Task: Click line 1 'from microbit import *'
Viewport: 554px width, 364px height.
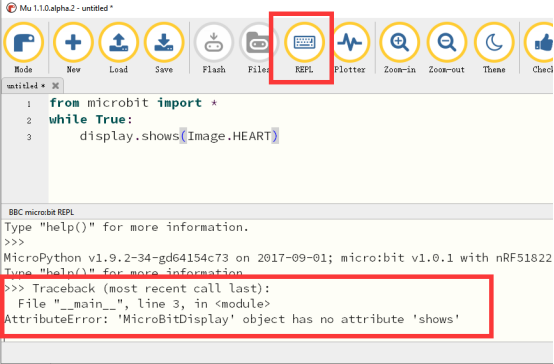Action: tap(133, 103)
